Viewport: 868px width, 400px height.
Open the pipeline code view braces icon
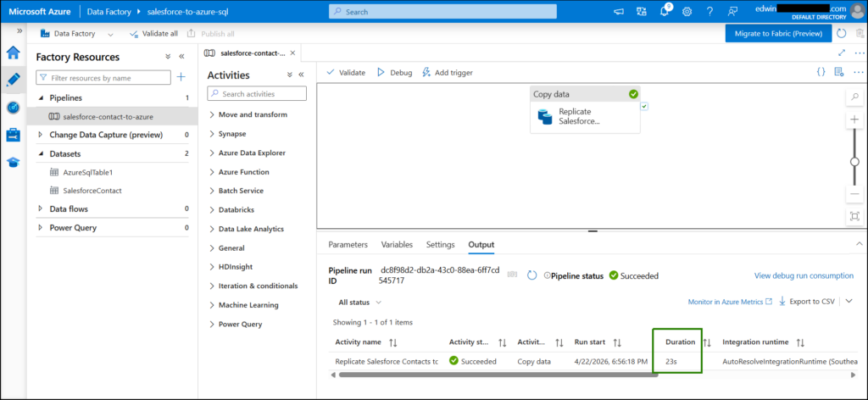pos(821,72)
